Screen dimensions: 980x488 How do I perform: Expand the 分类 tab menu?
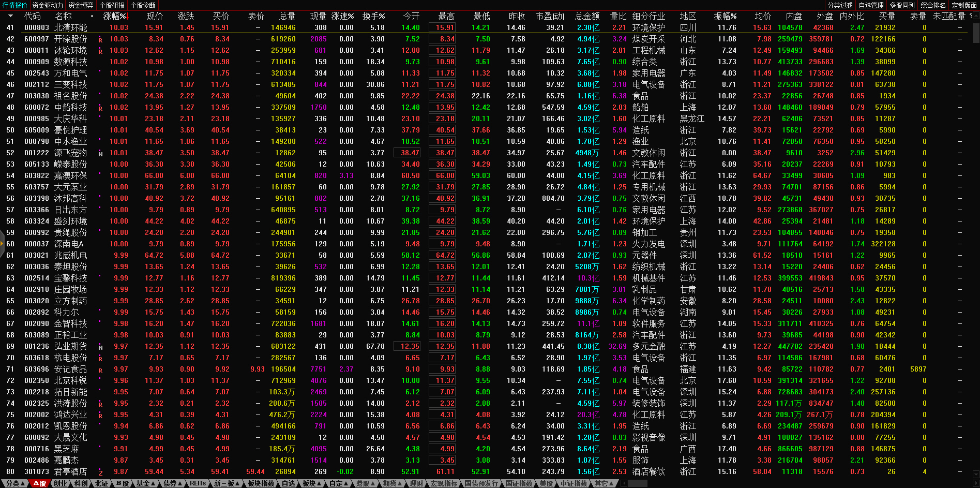pos(15,483)
